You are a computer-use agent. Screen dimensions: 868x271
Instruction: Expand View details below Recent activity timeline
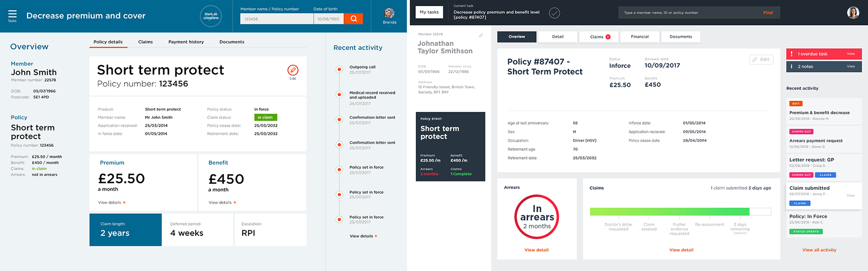(363, 236)
